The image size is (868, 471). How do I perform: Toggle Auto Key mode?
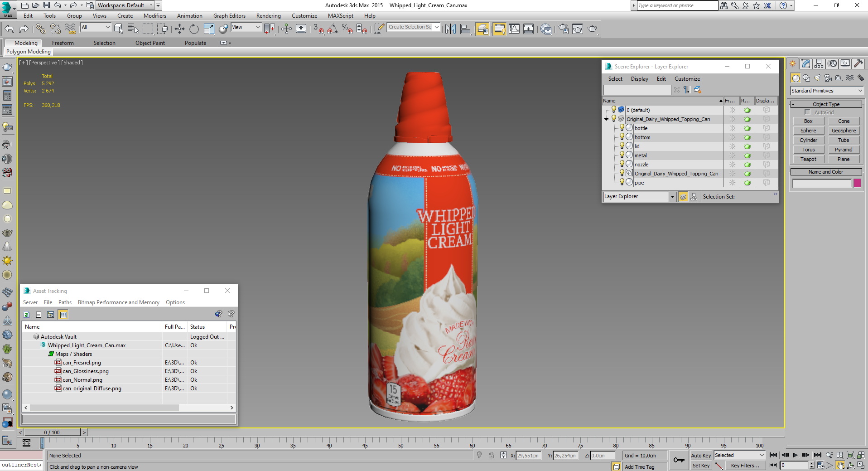(701, 456)
